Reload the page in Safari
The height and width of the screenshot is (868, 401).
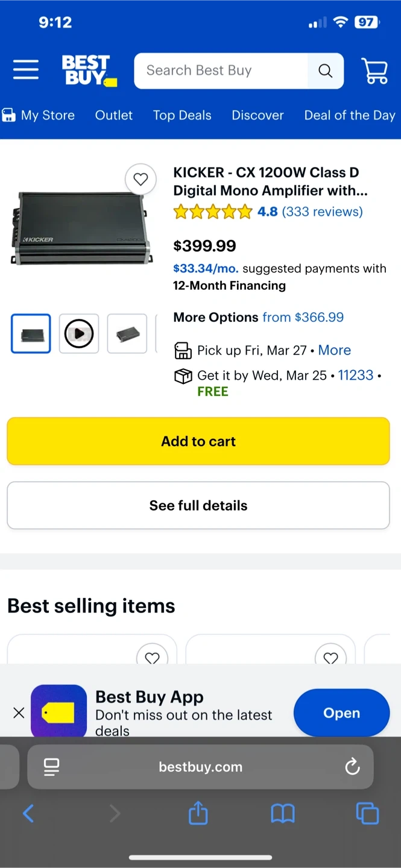352,767
